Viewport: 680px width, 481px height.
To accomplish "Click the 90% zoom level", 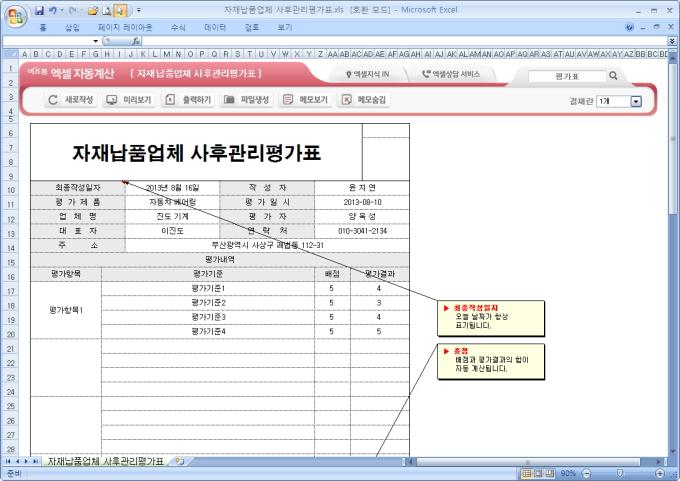I will click(x=568, y=473).
